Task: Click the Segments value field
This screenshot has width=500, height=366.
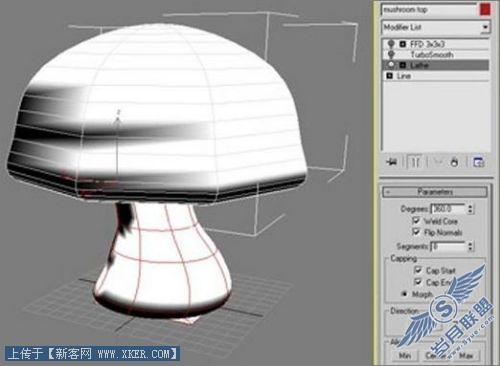Action: point(448,247)
